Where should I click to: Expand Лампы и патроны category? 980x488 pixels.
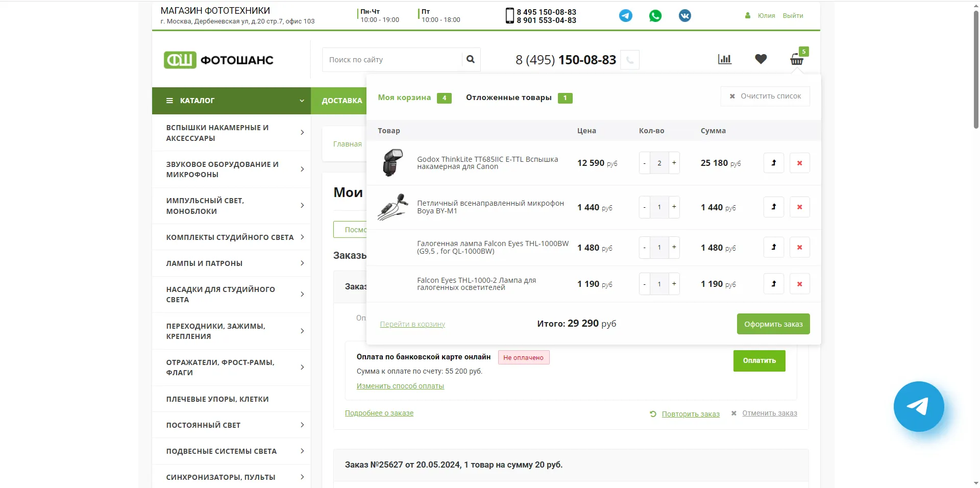click(x=302, y=263)
